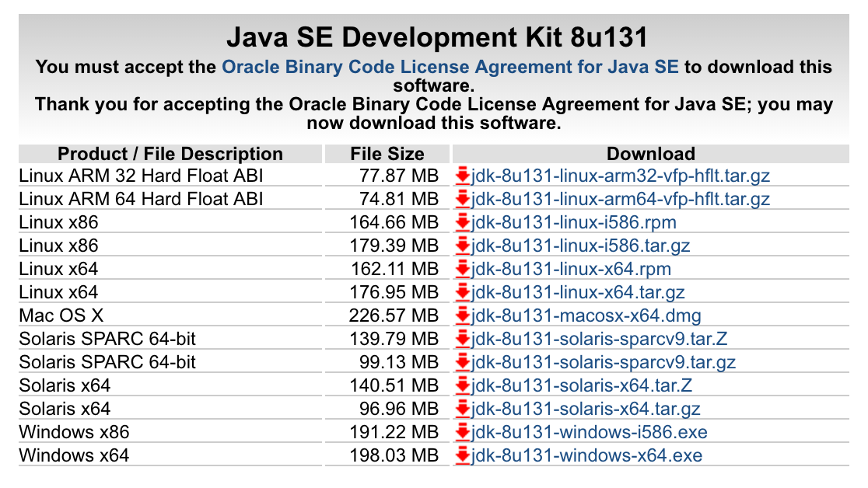Download jdk-8u131-linux-arm64-vfp-hflt.tar.gz link
The height and width of the screenshot is (488, 868).
[x=621, y=199]
